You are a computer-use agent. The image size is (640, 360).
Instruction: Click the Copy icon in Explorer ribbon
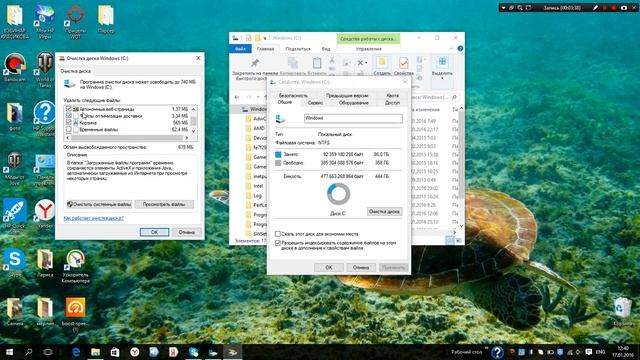pos(293,63)
